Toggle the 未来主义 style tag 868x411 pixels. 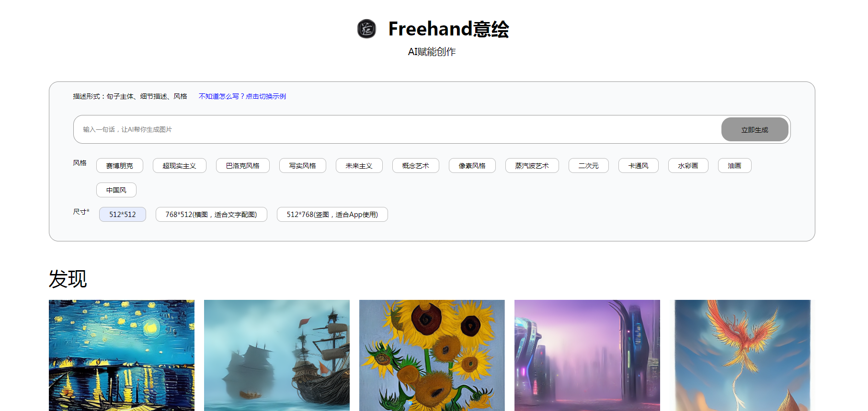359,166
